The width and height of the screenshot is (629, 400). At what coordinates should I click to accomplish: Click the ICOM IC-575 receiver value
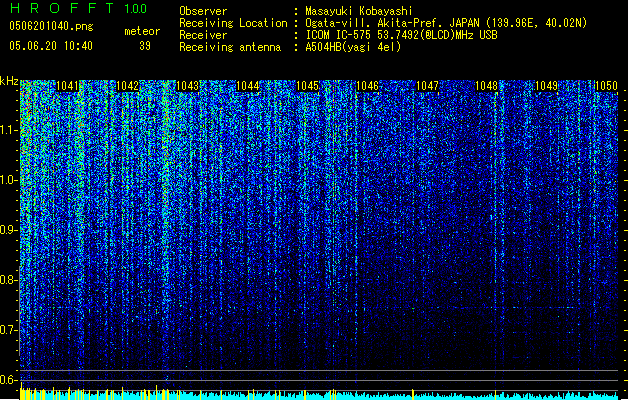[401, 35]
